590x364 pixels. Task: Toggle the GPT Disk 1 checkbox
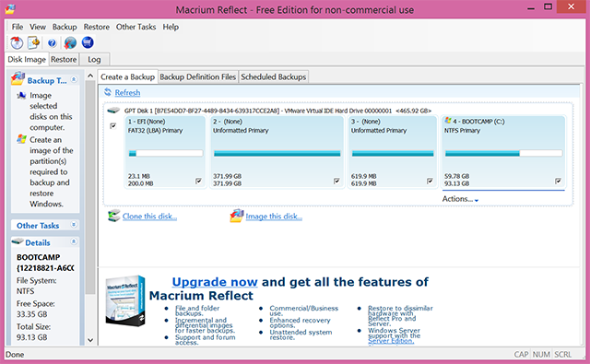click(x=112, y=126)
